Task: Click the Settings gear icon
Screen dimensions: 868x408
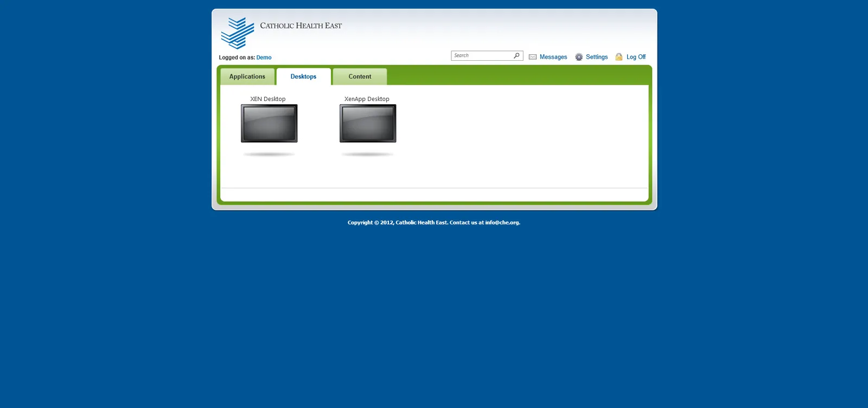Action: click(579, 57)
